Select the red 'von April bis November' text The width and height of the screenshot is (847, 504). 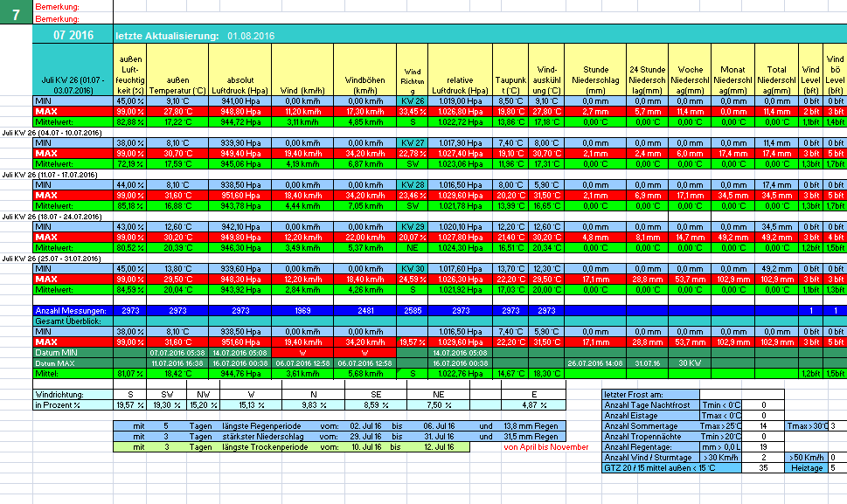[x=546, y=447]
